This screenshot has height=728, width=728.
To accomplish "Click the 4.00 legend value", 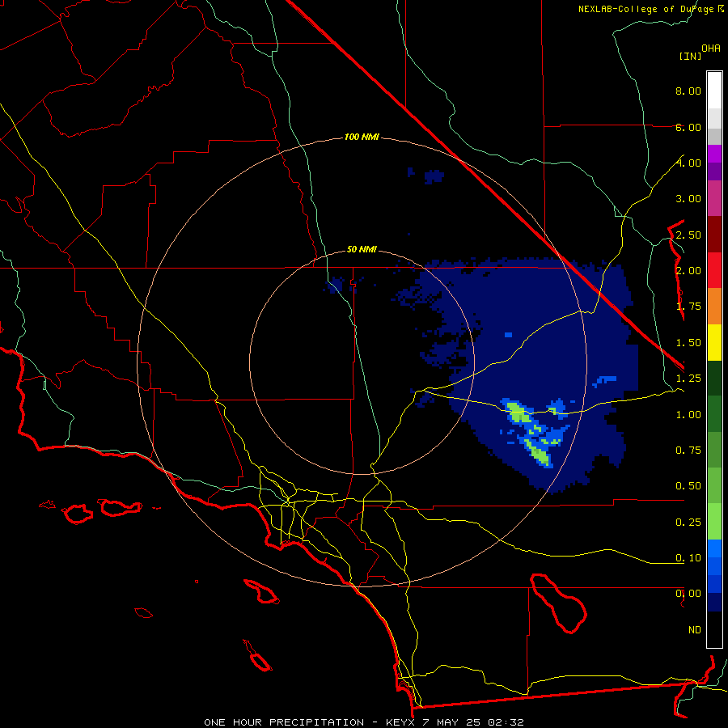I will pyautogui.click(x=688, y=163).
